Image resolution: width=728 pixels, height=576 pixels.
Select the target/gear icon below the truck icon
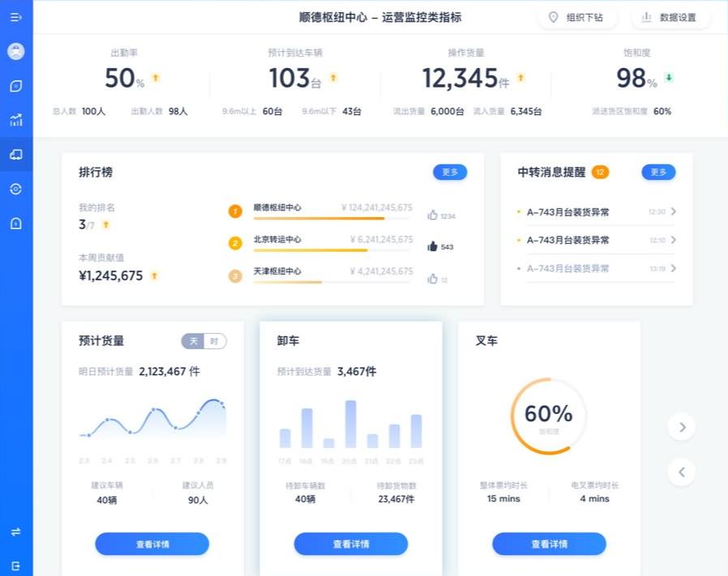(16, 188)
